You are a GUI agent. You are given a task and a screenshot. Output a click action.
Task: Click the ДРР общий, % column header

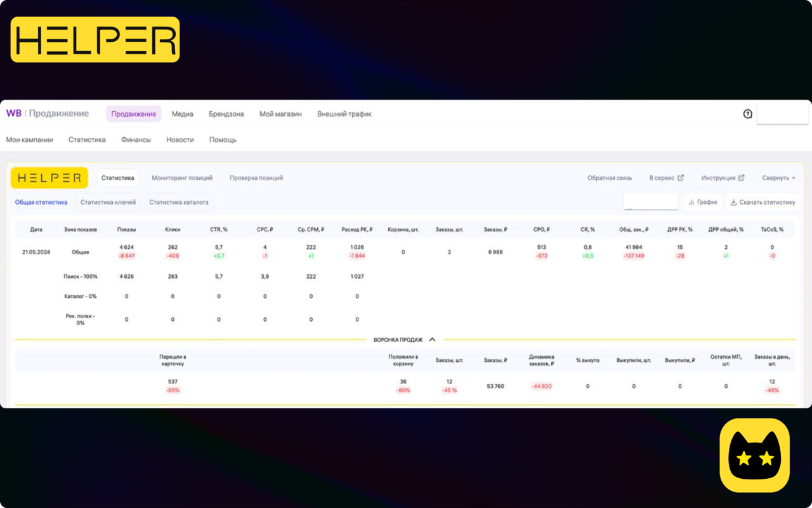click(726, 229)
